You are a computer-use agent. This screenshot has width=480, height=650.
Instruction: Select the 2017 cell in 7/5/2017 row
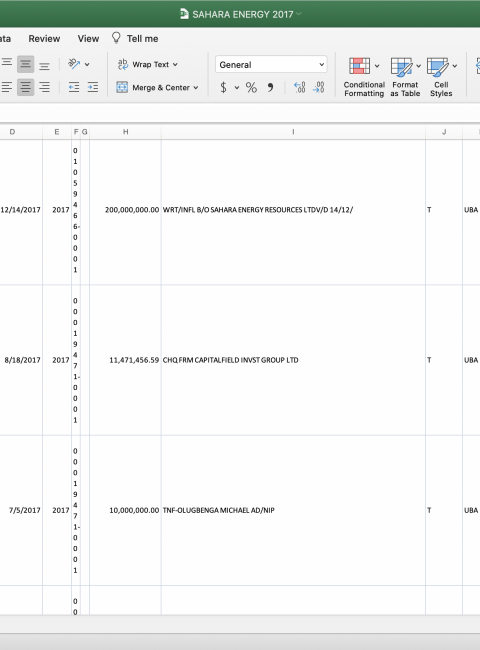pyautogui.click(x=57, y=510)
